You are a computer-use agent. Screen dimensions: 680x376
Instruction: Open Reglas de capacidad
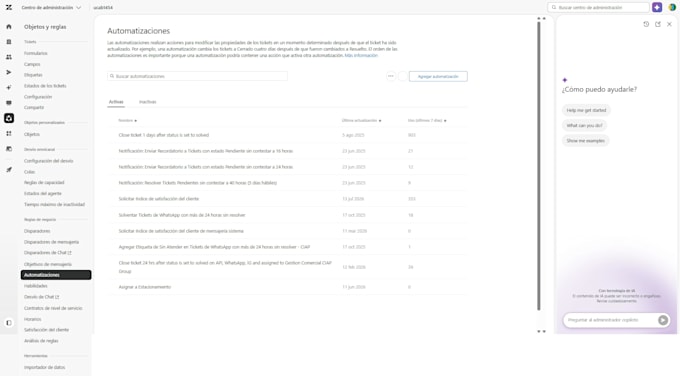tap(44, 183)
